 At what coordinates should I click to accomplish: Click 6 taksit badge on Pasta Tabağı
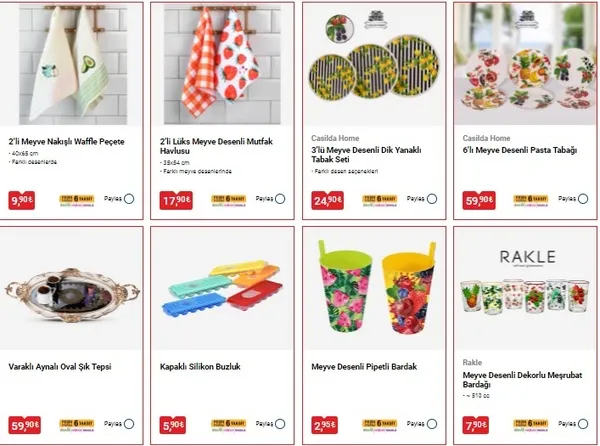(531, 200)
